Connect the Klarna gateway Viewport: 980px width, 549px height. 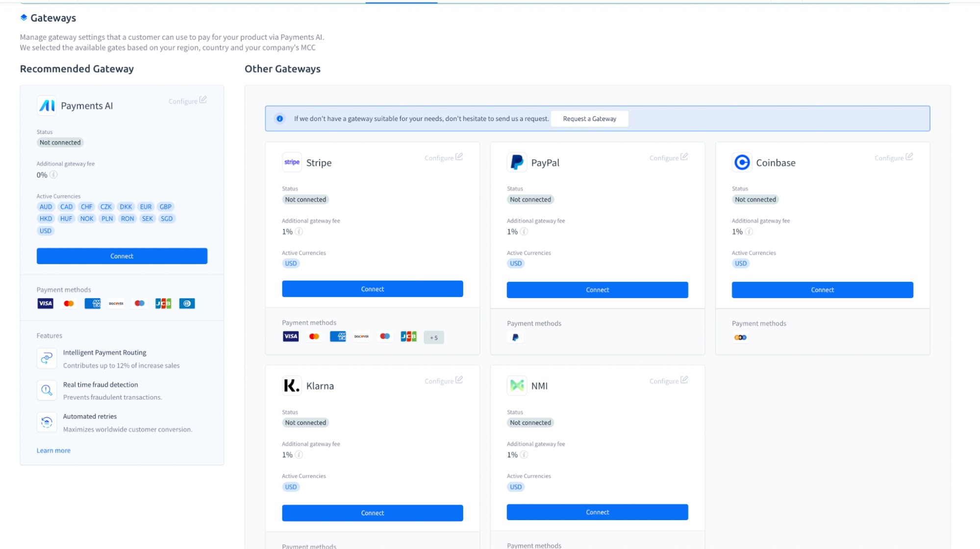click(x=372, y=513)
